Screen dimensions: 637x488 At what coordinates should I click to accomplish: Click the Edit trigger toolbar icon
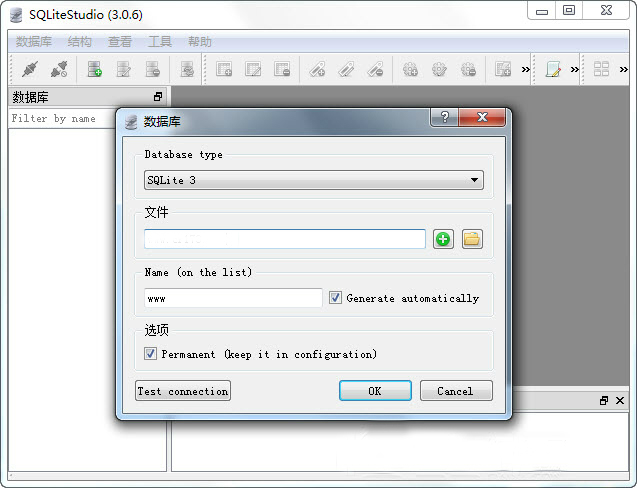click(439, 69)
